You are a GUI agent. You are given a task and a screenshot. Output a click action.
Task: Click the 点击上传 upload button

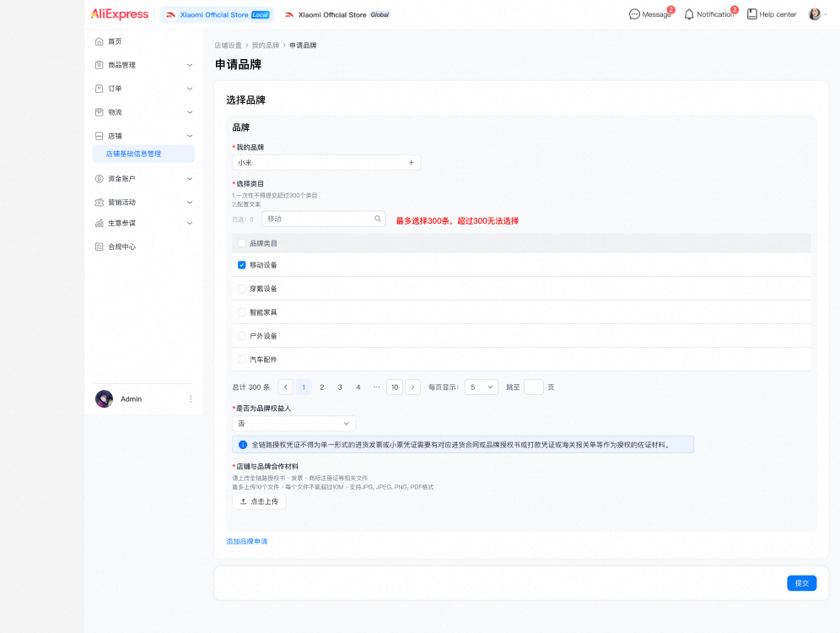tap(259, 501)
